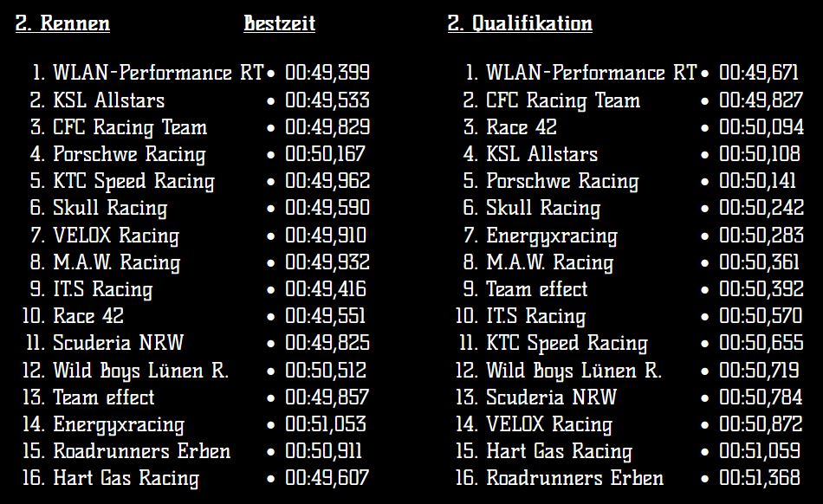823x504 pixels.
Task: Click Team effect in the Qualifikation list
Action: [x=536, y=289]
